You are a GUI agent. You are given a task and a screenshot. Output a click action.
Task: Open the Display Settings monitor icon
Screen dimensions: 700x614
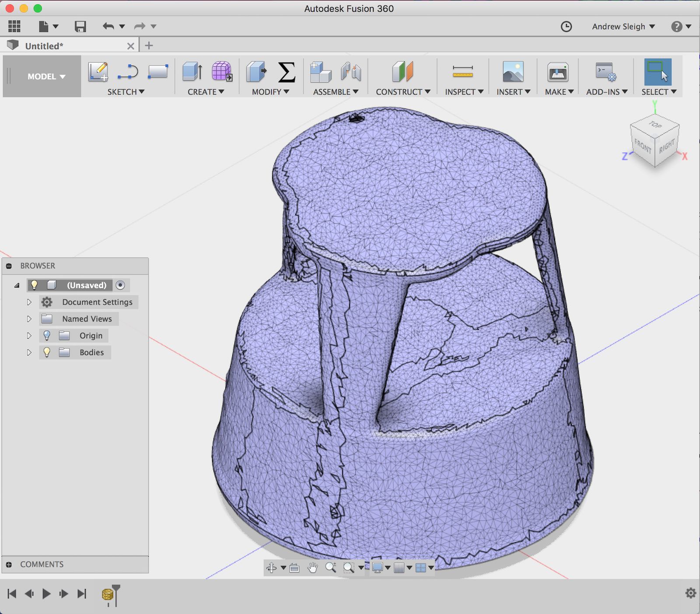click(378, 568)
